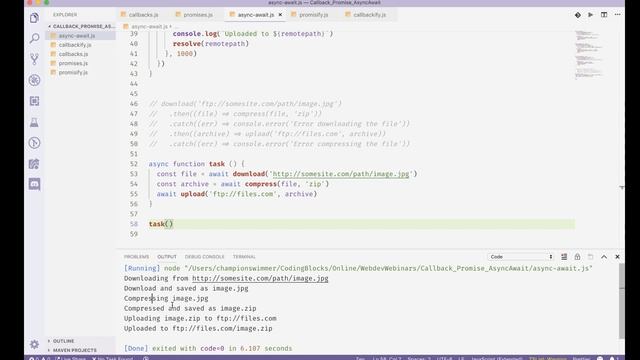Open the Test beaker view

[x=34, y=122]
